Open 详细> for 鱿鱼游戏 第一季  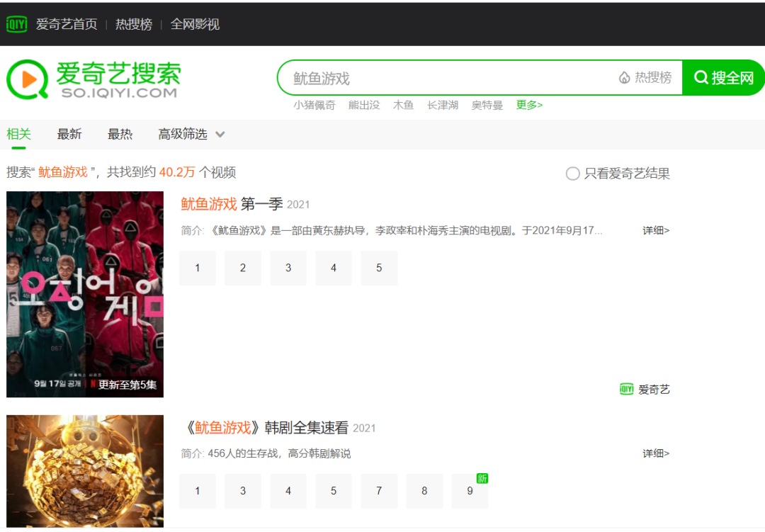coord(656,230)
